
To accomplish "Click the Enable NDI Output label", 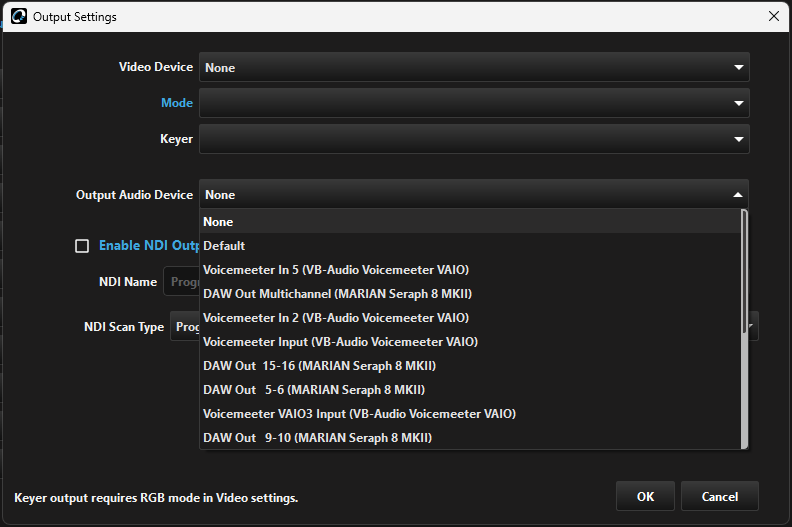I will [x=149, y=246].
